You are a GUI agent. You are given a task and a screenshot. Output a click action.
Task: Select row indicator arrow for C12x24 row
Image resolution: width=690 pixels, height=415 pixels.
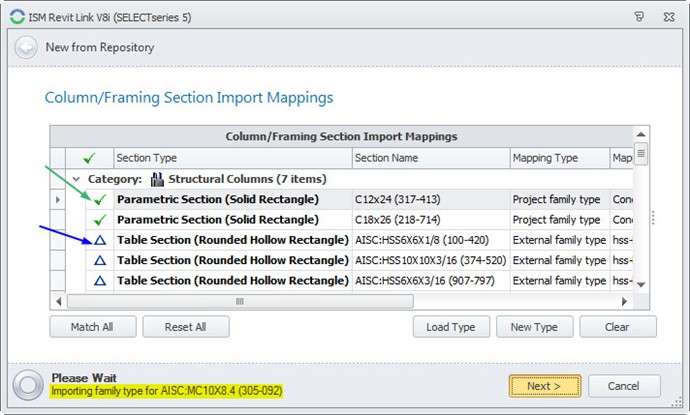[x=58, y=200]
